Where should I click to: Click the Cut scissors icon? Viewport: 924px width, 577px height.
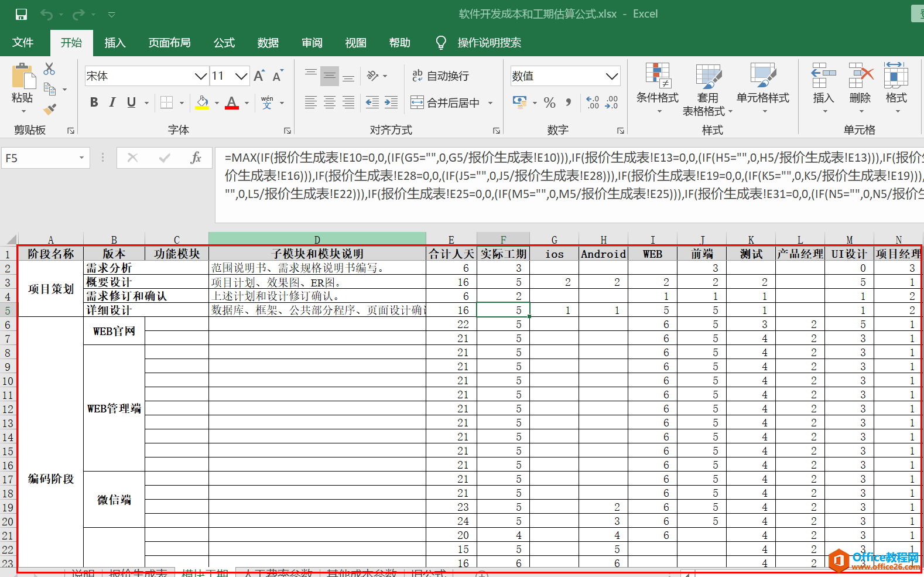click(49, 69)
